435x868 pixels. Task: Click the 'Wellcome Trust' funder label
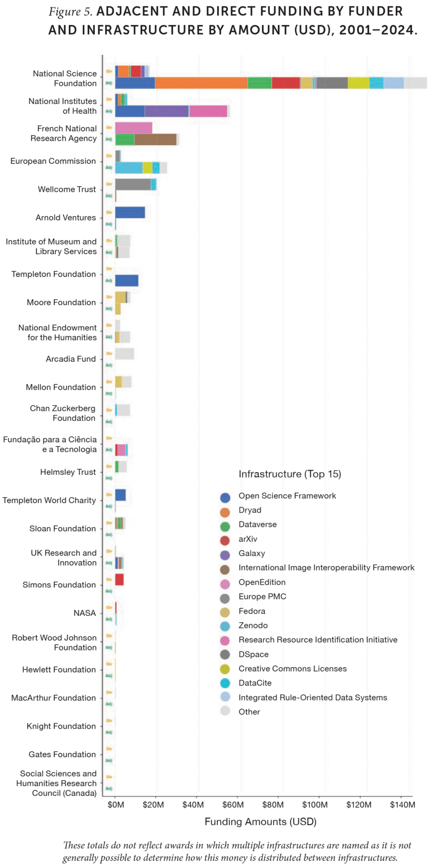(67, 189)
